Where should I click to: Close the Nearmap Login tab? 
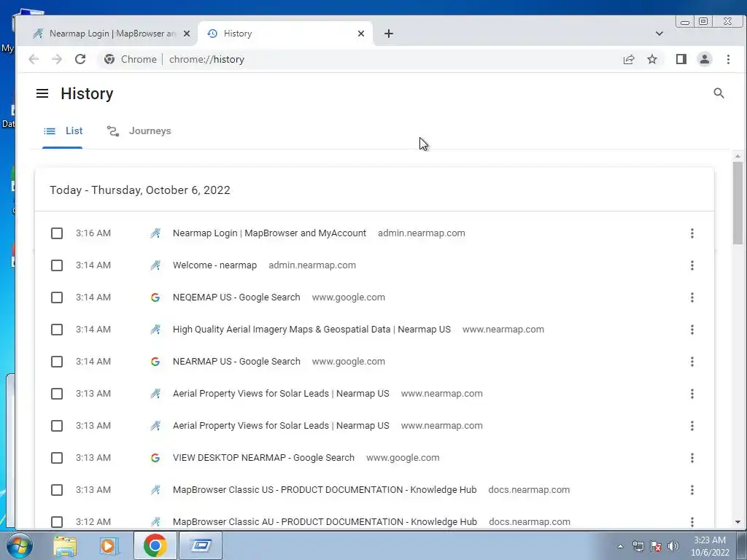coord(187,34)
